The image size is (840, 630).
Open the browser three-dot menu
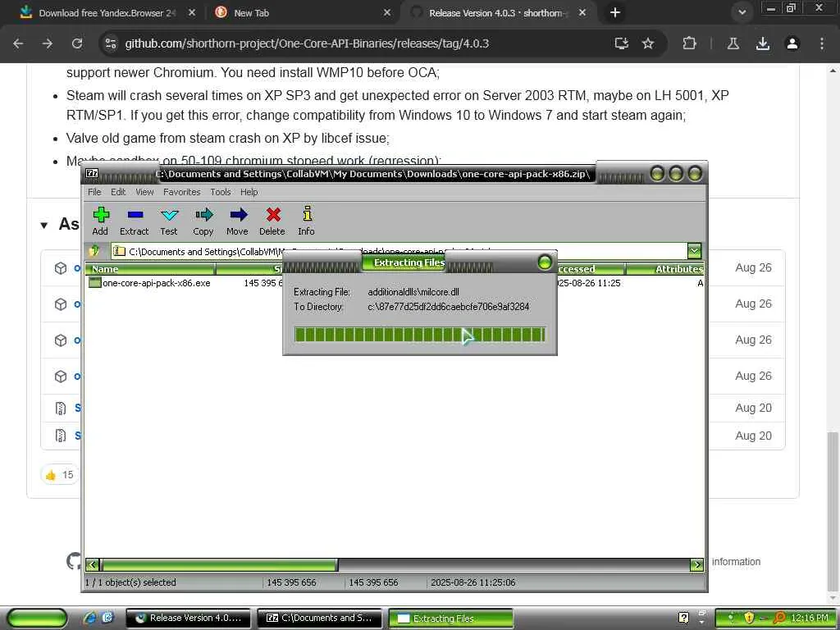[x=822, y=43]
